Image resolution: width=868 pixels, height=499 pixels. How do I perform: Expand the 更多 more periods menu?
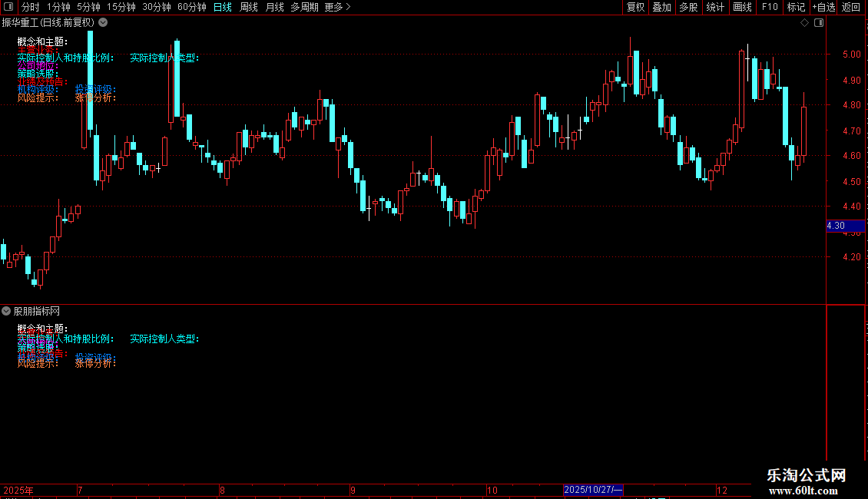point(338,7)
